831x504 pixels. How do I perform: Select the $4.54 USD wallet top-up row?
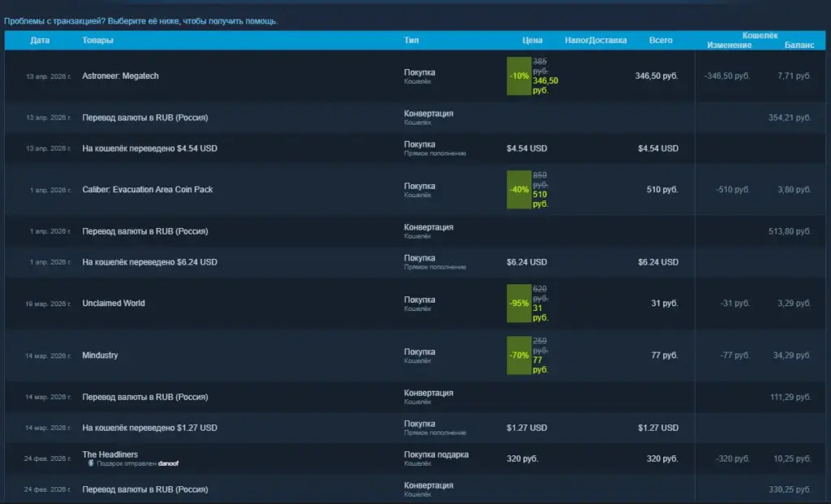pyautogui.click(x=149, y=149)
